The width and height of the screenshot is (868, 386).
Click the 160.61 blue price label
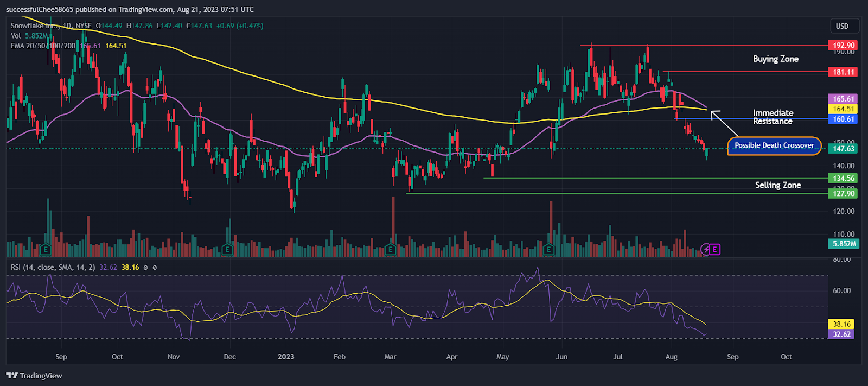tap(844, 119)
